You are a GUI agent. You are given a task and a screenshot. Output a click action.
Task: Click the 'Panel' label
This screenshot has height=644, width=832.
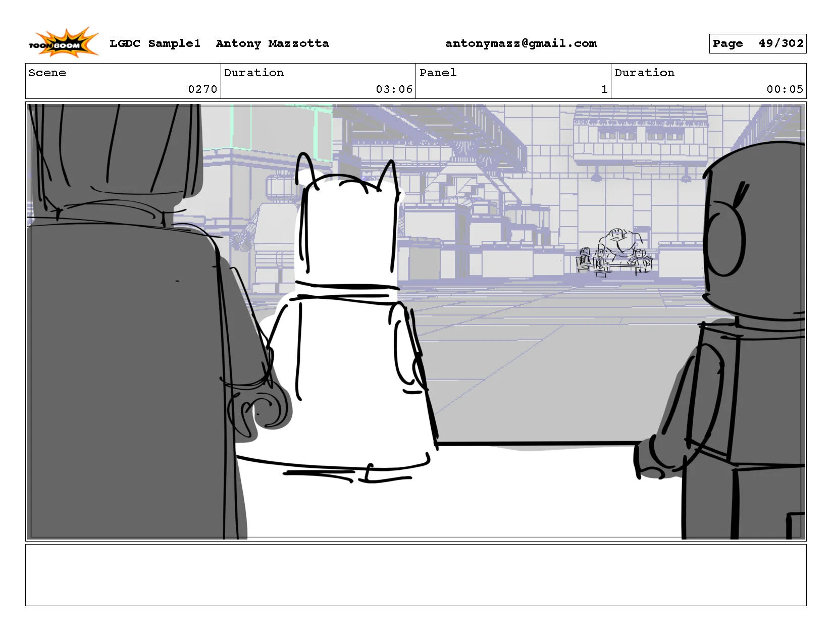tap(438, 73)
